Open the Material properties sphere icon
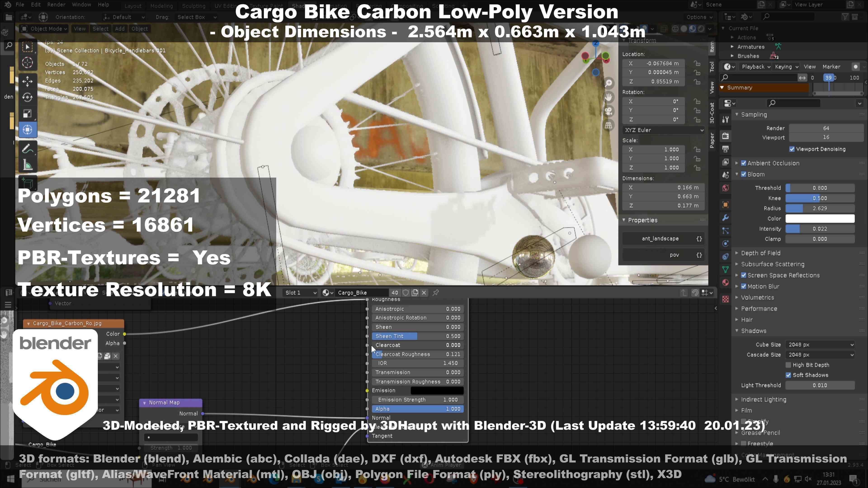Screen dimensions: 868x488 725,282
